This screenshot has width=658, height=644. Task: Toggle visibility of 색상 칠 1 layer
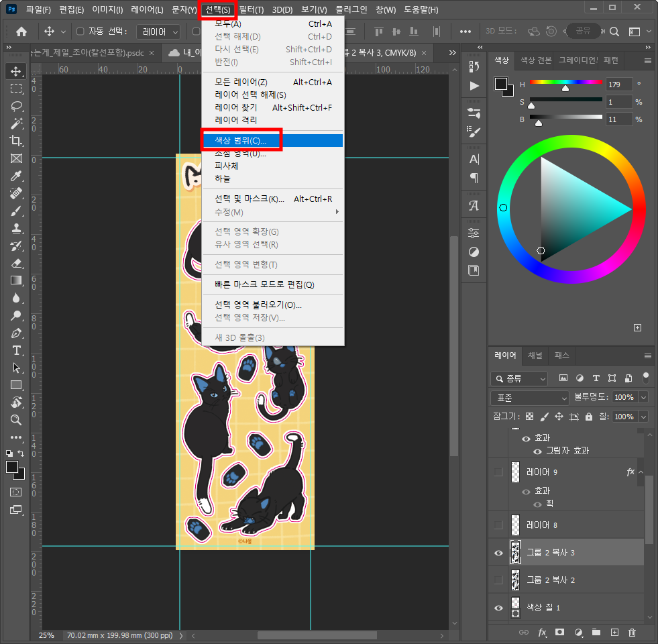[498, 608]
